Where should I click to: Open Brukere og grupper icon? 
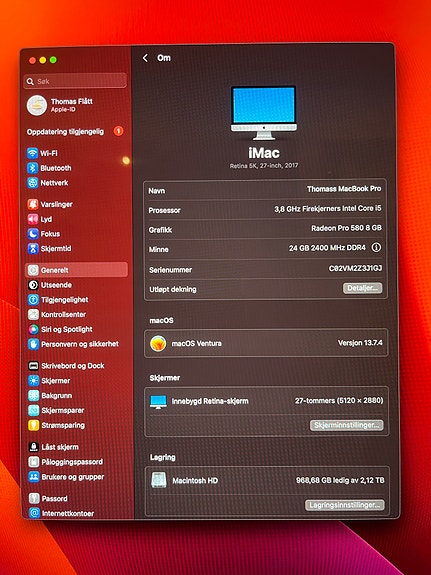[x=34, y=477]
